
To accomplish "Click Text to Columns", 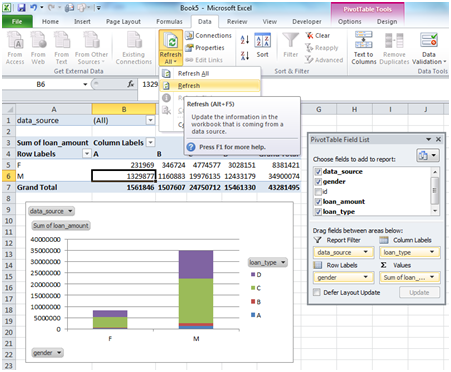I will tap(364, 47).
